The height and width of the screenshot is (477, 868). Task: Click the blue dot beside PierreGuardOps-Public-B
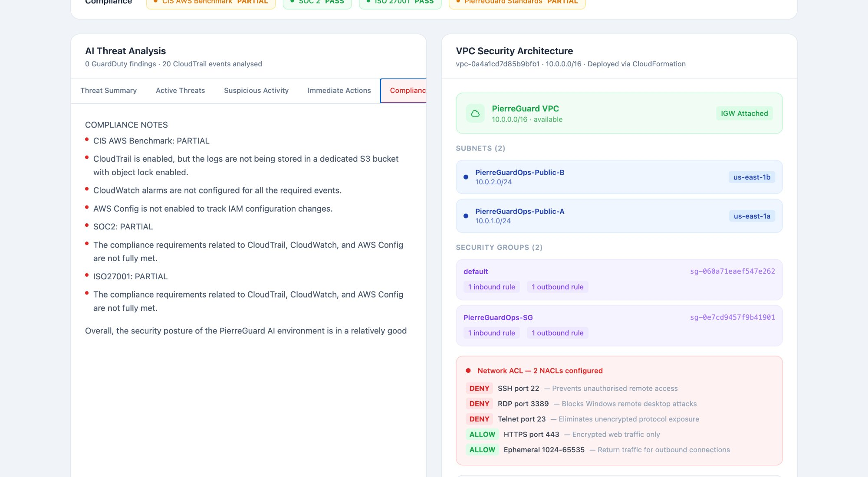click(466, 177)
